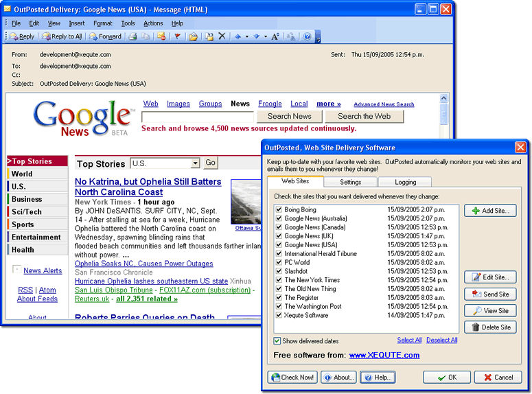The image size is (532, 394).
Task: Click OK in the OutPosted dialog
Action: coord(447,378)
